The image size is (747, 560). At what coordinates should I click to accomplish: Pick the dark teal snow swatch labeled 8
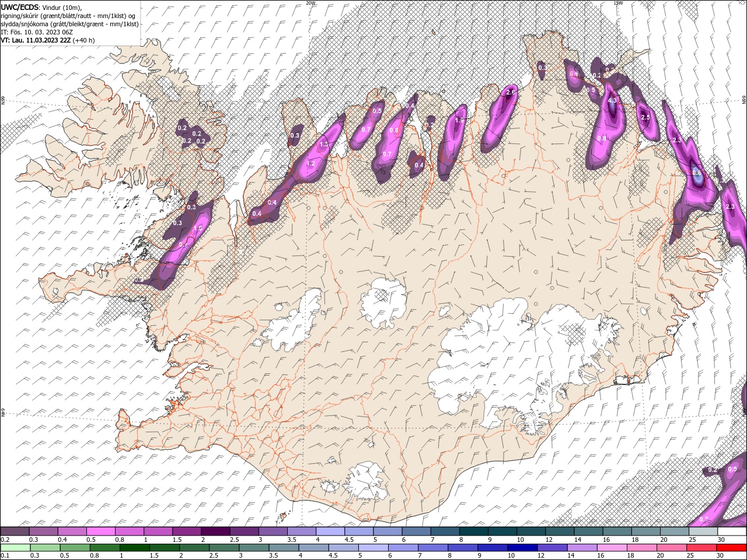473,531
